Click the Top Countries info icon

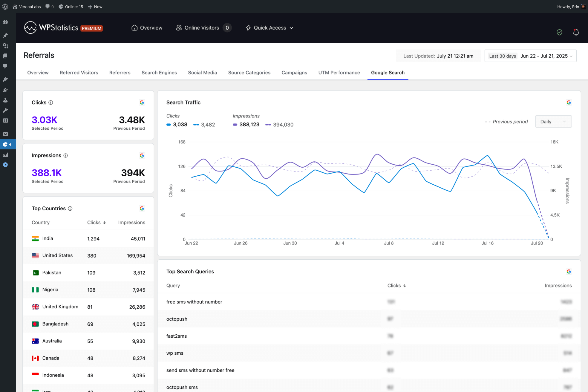[70, 209]
